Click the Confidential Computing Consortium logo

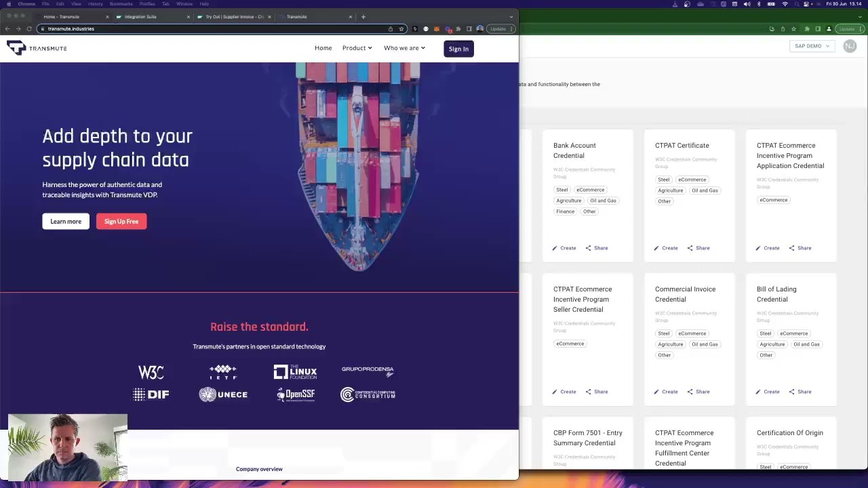pyautogui.click(x=368, y=394)
